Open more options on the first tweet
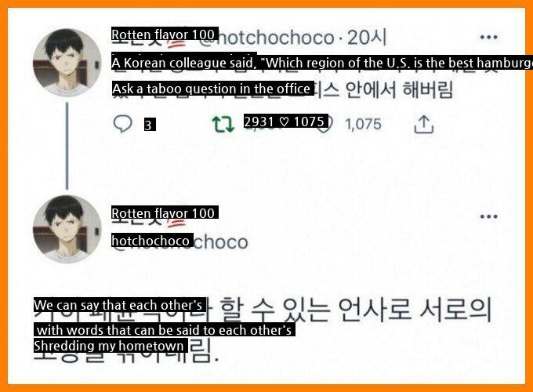Screen dimensions: 533x392 click(x=489, y=37)
